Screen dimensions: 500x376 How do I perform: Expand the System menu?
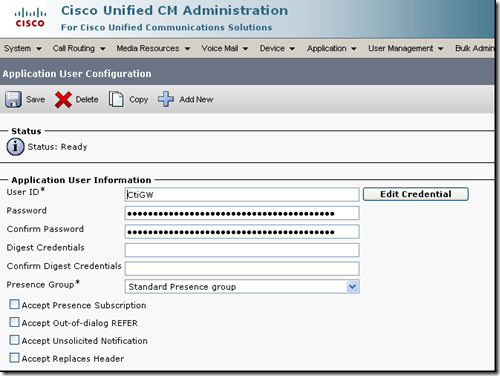click(22, 48)
